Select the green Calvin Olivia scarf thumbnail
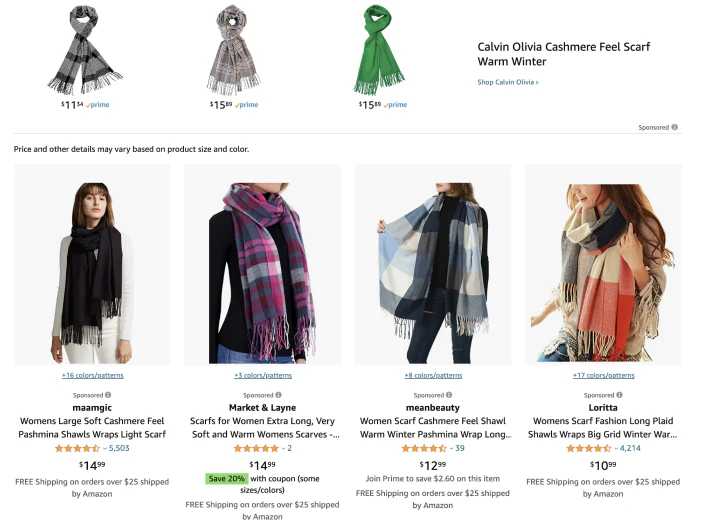 coord(379,49)
